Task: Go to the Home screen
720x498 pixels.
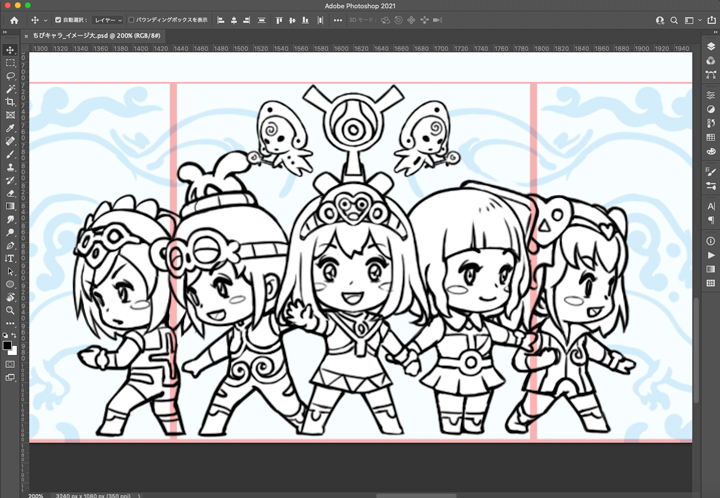Action: tap(14, 20)
